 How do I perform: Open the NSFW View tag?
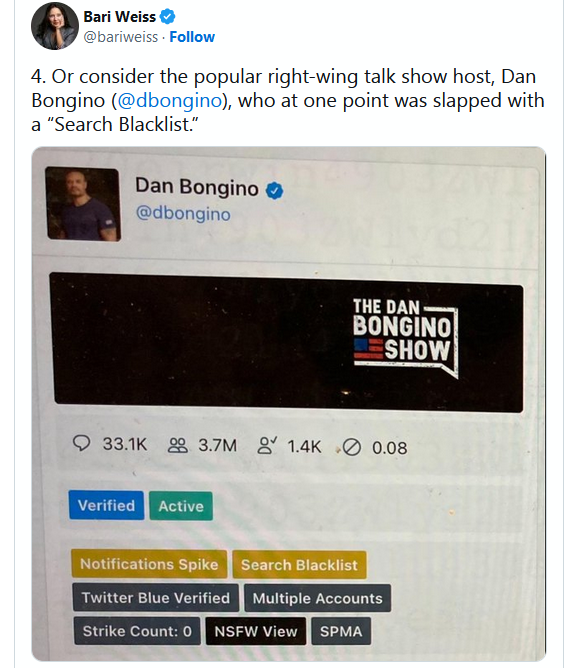[256, 631]
